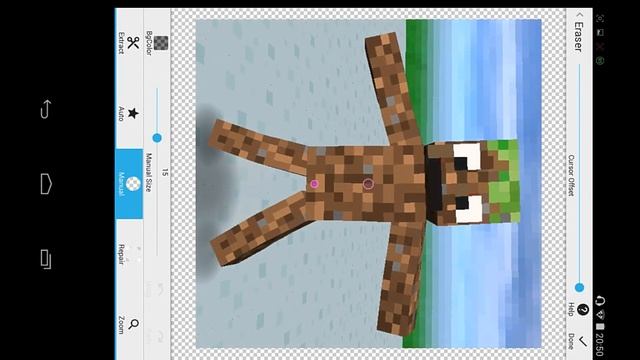
Task: Click the pink touch cursor dot on canvas
Action: click(314, 184)
